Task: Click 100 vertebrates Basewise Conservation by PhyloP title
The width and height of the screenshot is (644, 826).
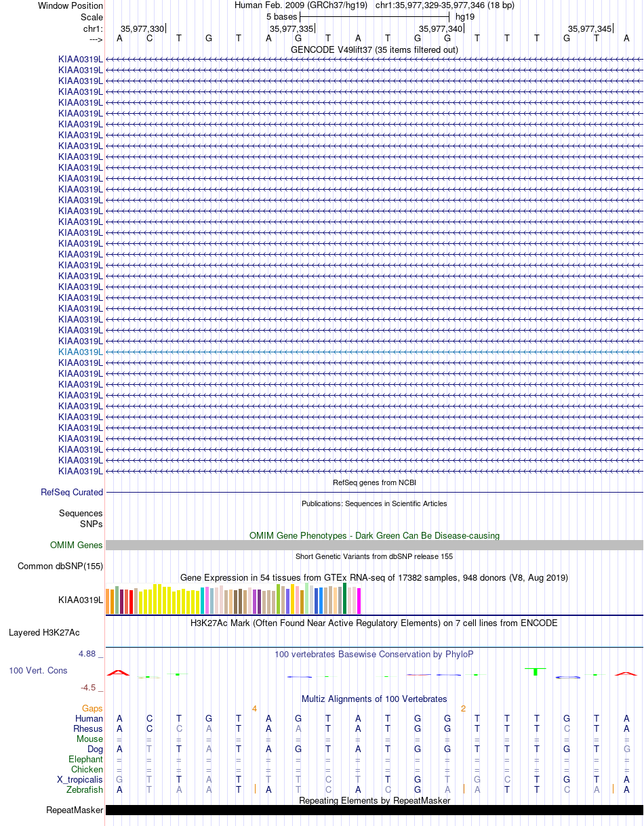Action: [374, 655]
